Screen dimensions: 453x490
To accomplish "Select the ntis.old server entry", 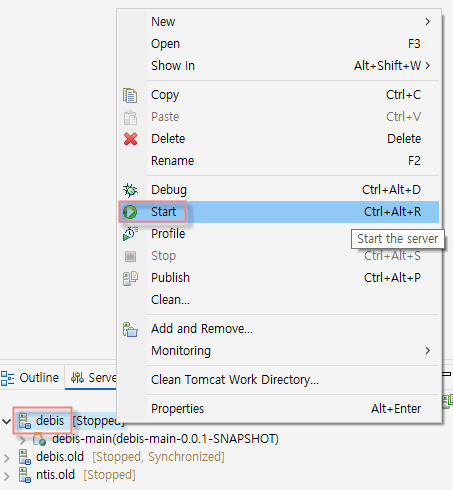I will [x=56, y=475].
